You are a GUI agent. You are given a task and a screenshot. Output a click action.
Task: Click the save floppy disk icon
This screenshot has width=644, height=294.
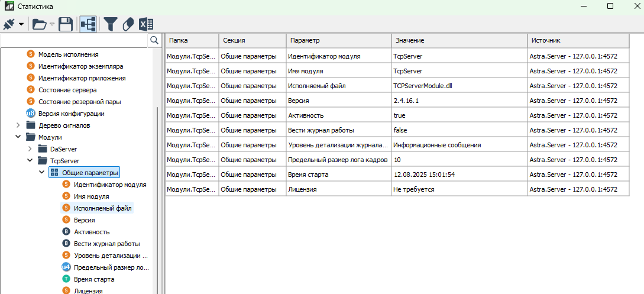click(66, 24)
